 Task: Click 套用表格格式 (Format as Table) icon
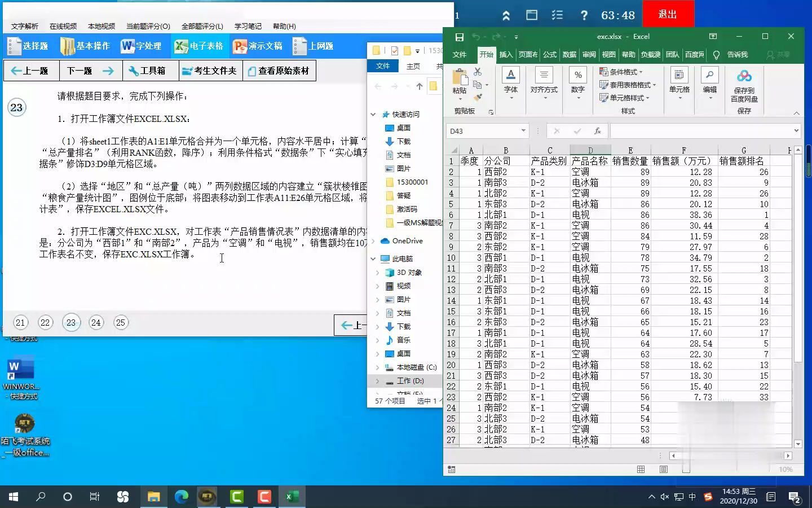click(626, 85)
